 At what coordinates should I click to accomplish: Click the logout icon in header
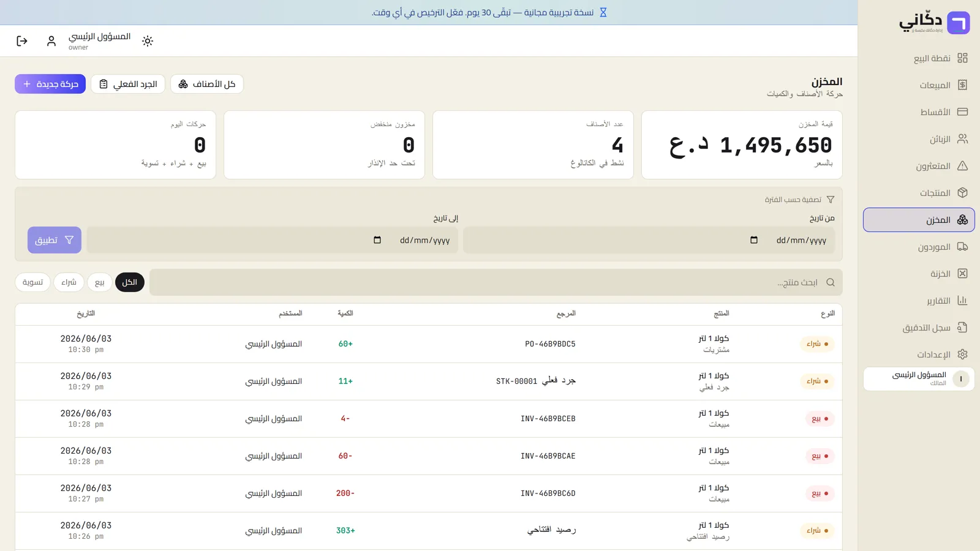tap(22, 41)
